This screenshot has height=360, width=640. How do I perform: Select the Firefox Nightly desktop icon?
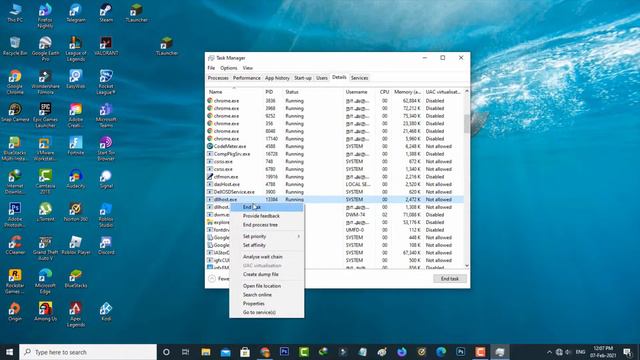[x=45, y=16]
